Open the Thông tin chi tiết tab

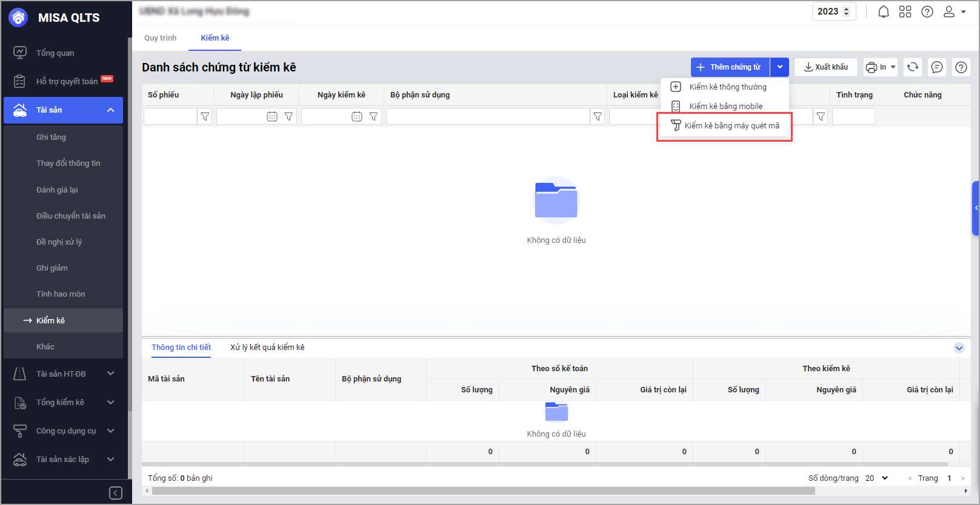(181, 348)
